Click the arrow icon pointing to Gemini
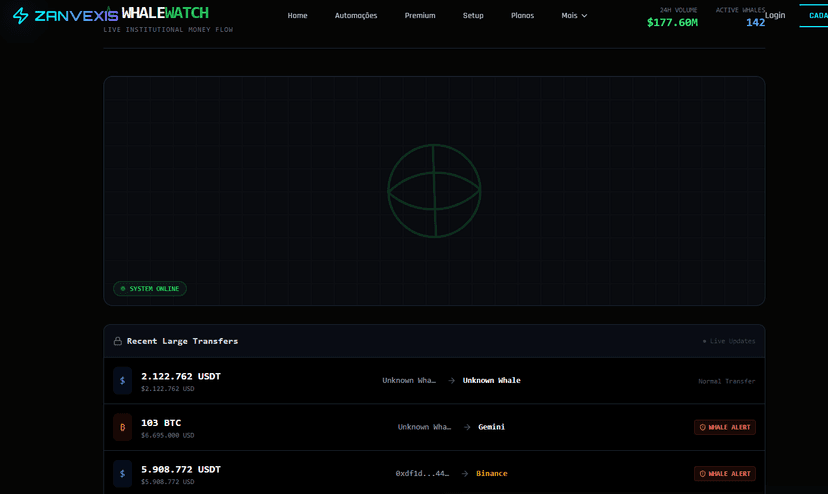The image size is (828, 494). tap(467, 427)
